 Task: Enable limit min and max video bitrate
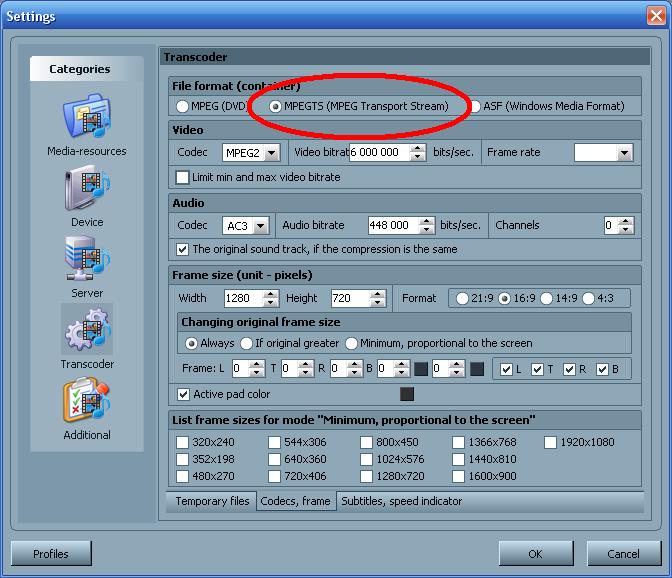182,177
